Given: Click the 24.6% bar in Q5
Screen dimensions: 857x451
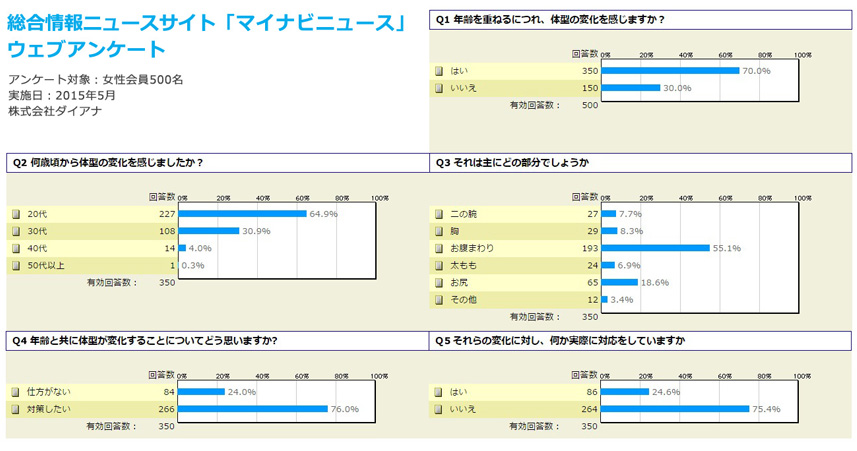Looking at the screenshot, I should [x=625, y=392].
